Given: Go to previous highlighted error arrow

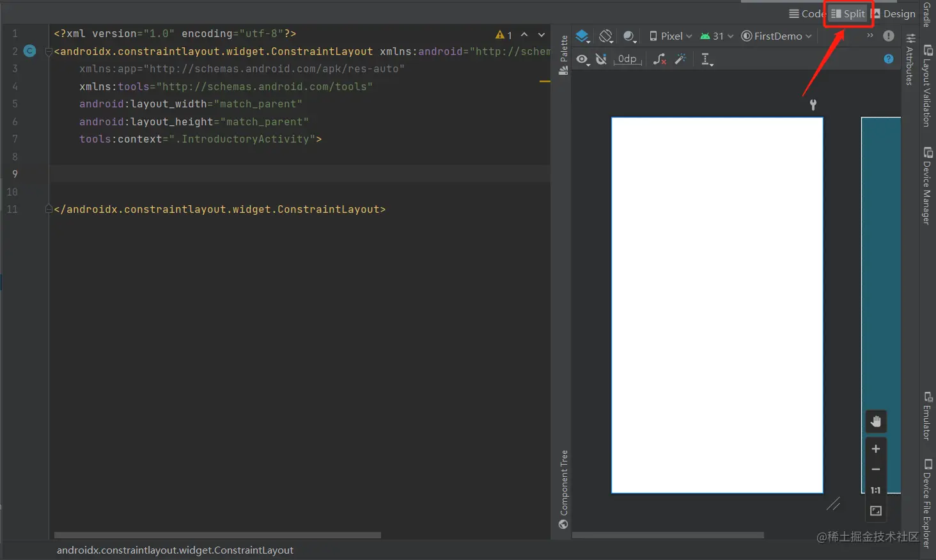Looking at the screenshot, I should [x=524, y=35].
